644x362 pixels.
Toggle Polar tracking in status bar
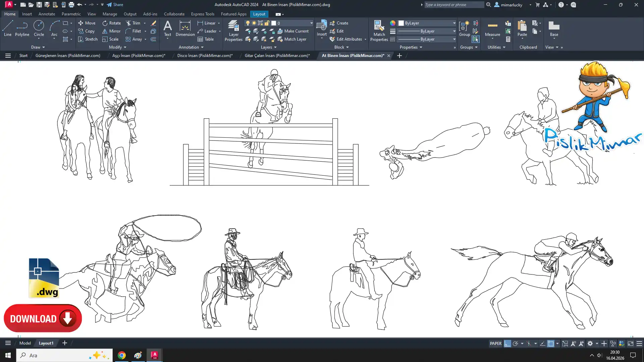click(x=516, y=344)
